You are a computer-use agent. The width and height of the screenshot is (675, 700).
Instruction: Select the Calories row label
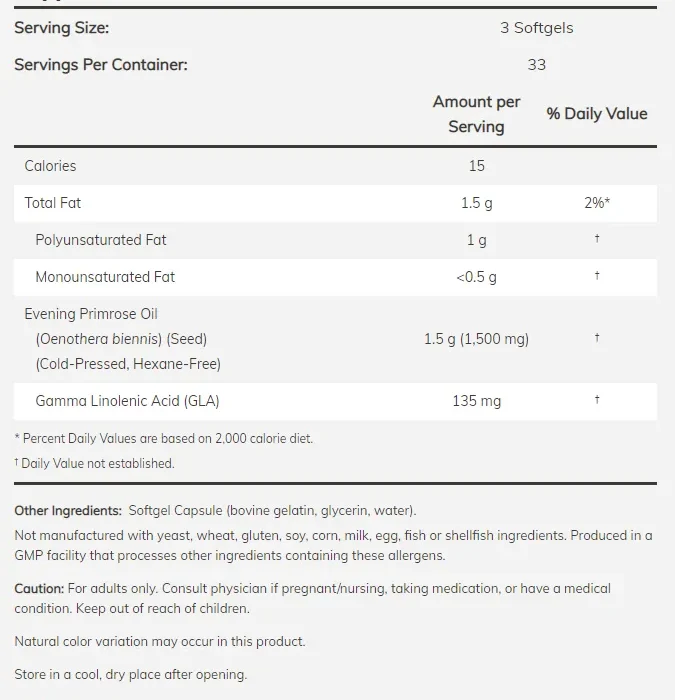[50, 166]
